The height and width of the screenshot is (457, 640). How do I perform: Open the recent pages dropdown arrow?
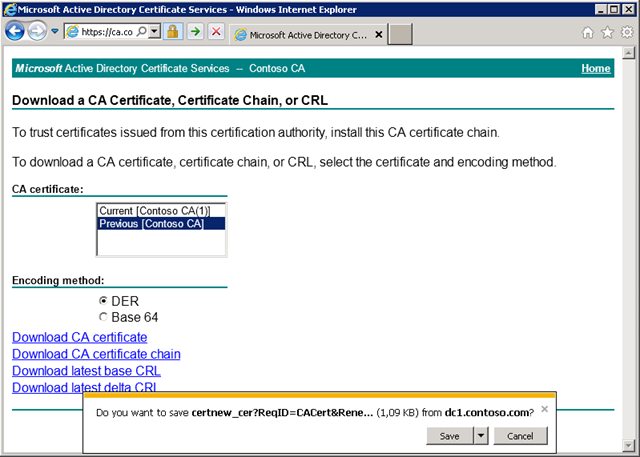coord(55,31)
